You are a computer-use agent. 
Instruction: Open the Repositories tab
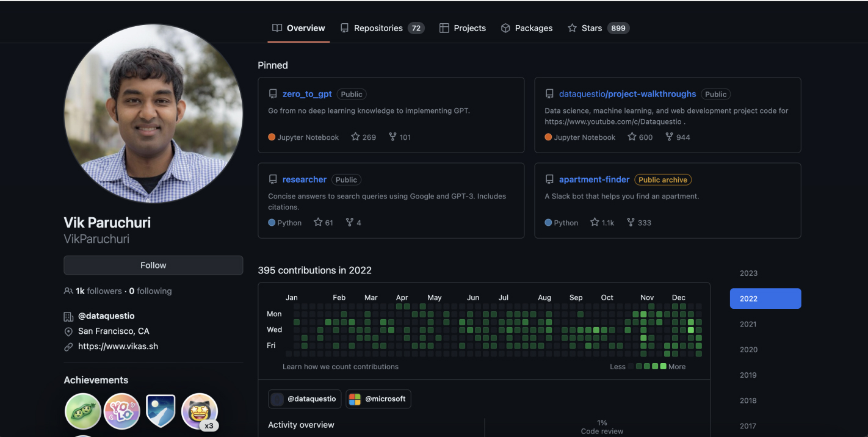[x=382, y=28]
